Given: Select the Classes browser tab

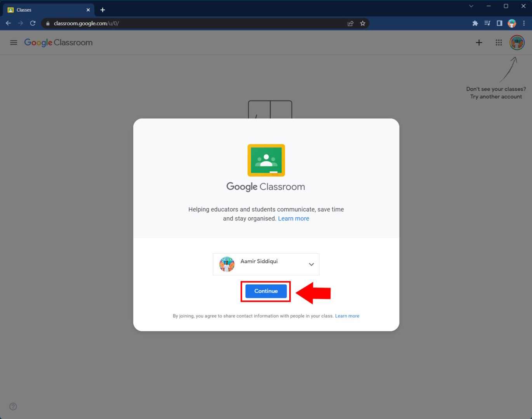Looking at the screenshot, I should click(x=49, y=10).
